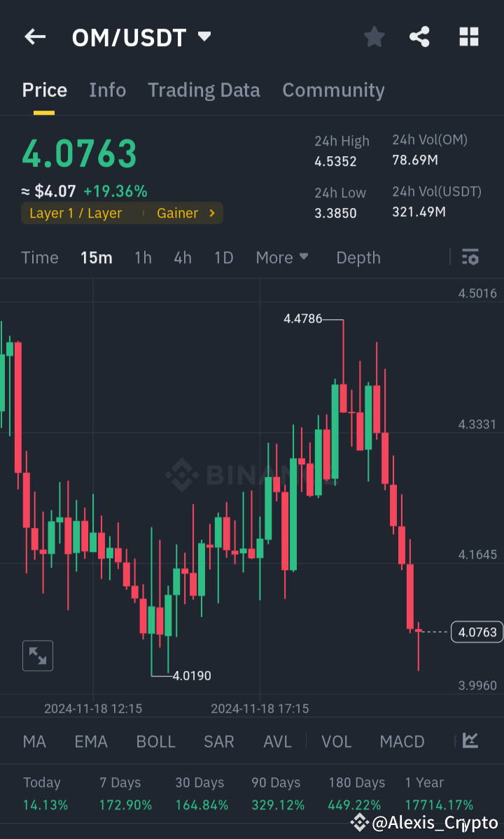Expand the More timeframe dropdown

coord(282,258)
